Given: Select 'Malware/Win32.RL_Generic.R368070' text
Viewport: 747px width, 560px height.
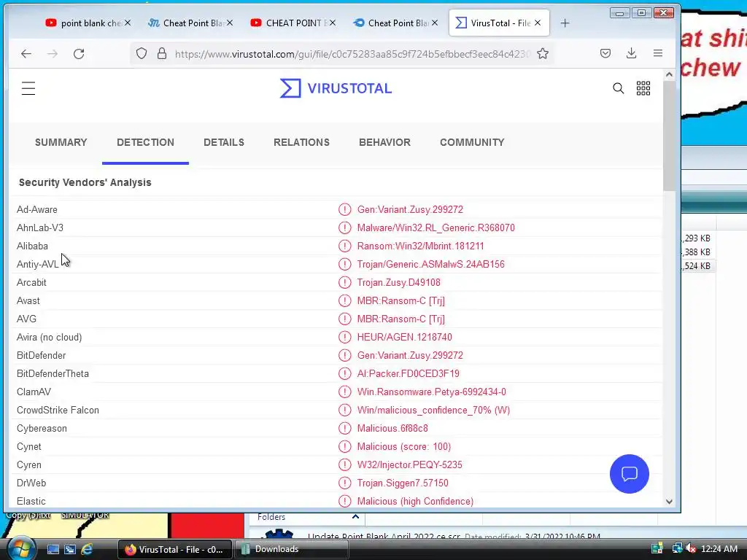Looking at the screenshot, I should tap(436, 227).
